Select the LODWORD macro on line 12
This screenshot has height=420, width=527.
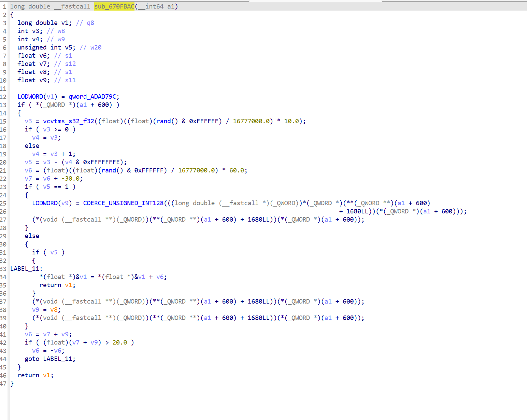coord(30,97)
